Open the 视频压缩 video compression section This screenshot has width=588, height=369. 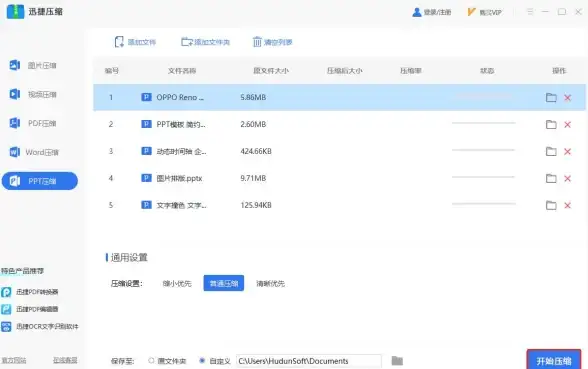tap(33, 94)
